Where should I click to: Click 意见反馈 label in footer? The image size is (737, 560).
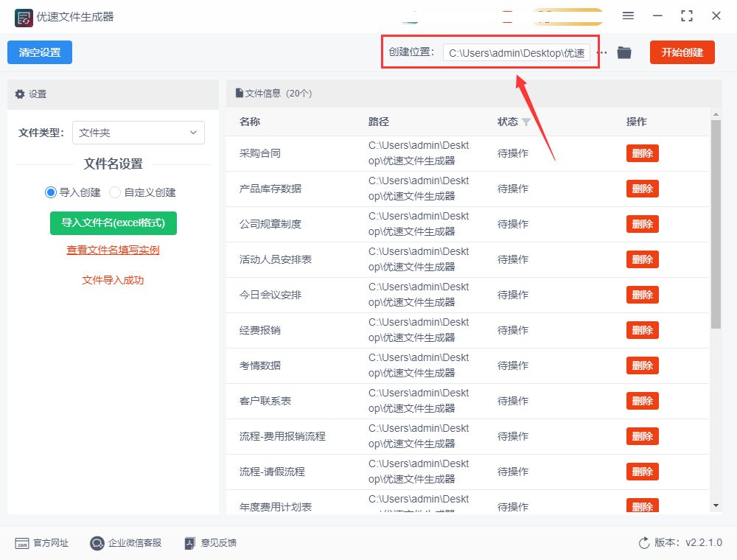click(x=219, y=543)
